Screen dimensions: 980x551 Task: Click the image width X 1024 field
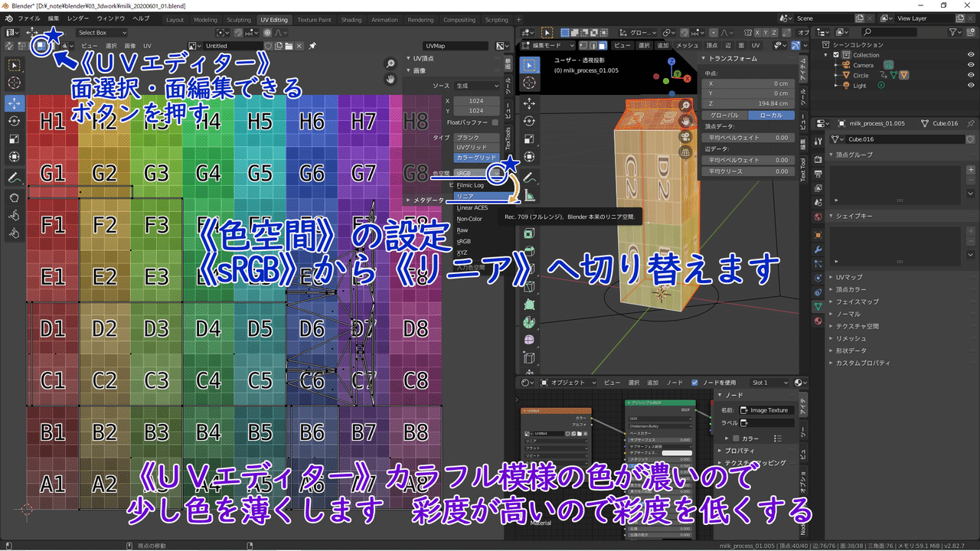tap(476, 101)
